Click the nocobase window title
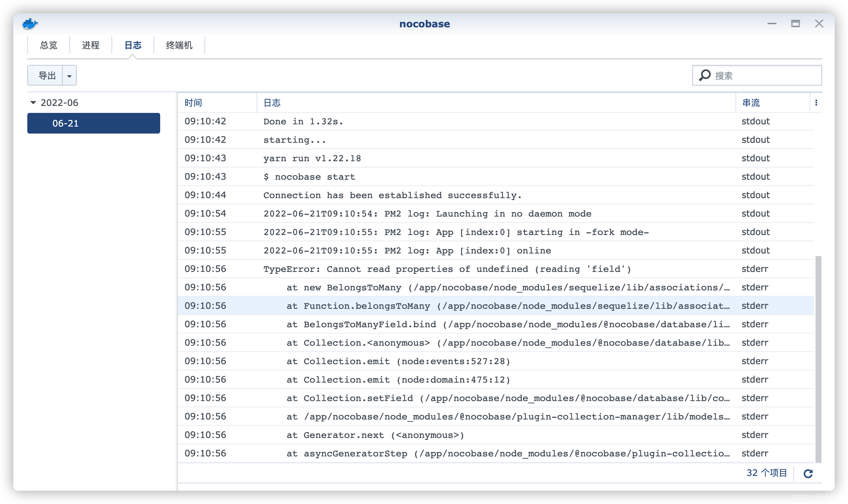Image resolution: width=848 pixels, height=504 pixels. (x=424, y=24)
